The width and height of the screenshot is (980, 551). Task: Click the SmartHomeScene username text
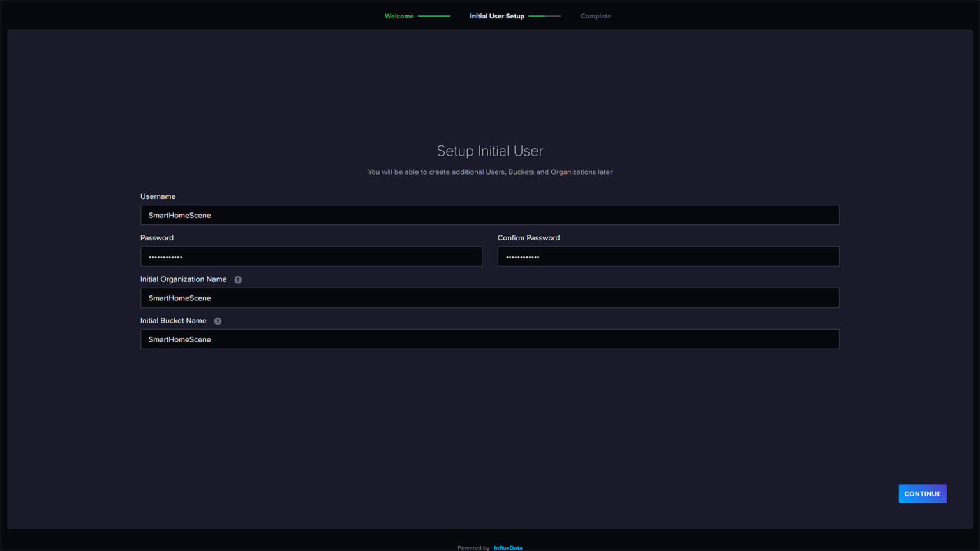(x=179, y=215)
